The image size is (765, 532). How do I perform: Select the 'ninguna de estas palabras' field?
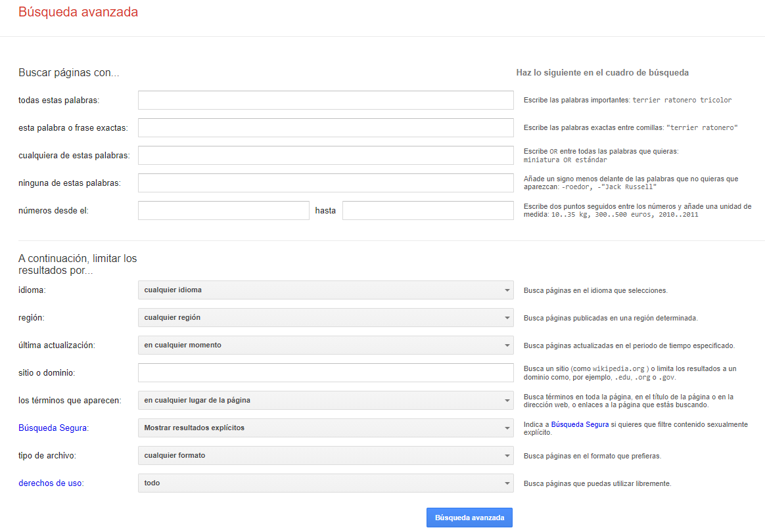point(325,183)
